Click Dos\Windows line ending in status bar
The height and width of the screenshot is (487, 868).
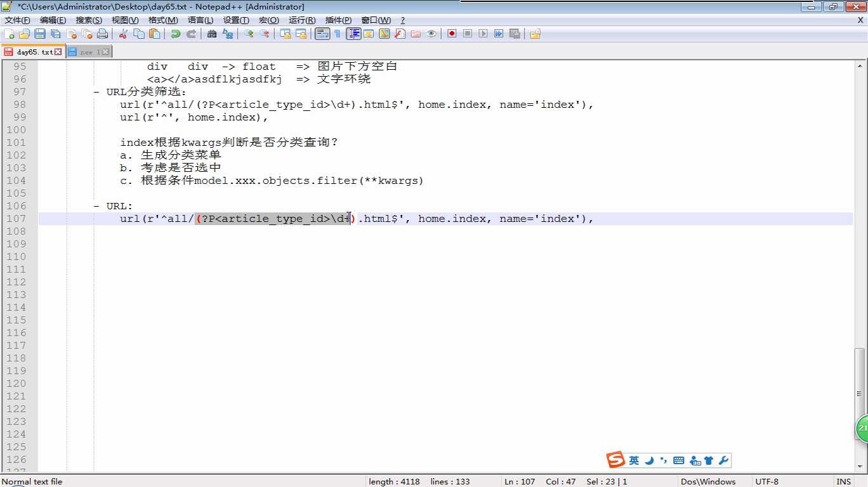point(708,482)
